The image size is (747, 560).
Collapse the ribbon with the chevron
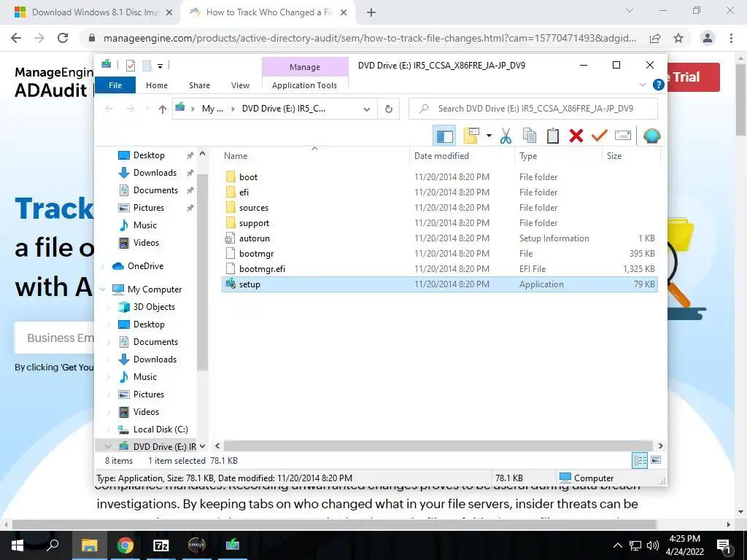[642, 85]
